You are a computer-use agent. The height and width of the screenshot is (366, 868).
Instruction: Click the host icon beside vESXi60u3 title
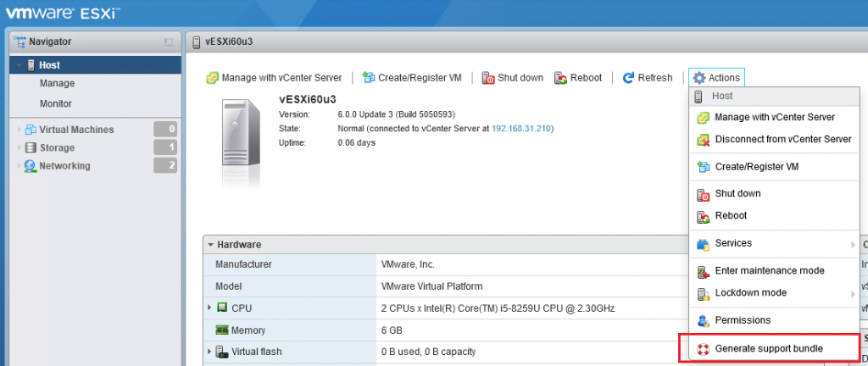[x=196, y=42]
